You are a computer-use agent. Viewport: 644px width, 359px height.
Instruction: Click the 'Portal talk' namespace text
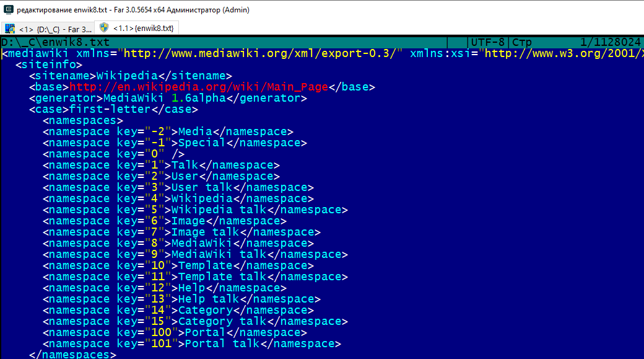click(x=222, y=343)
